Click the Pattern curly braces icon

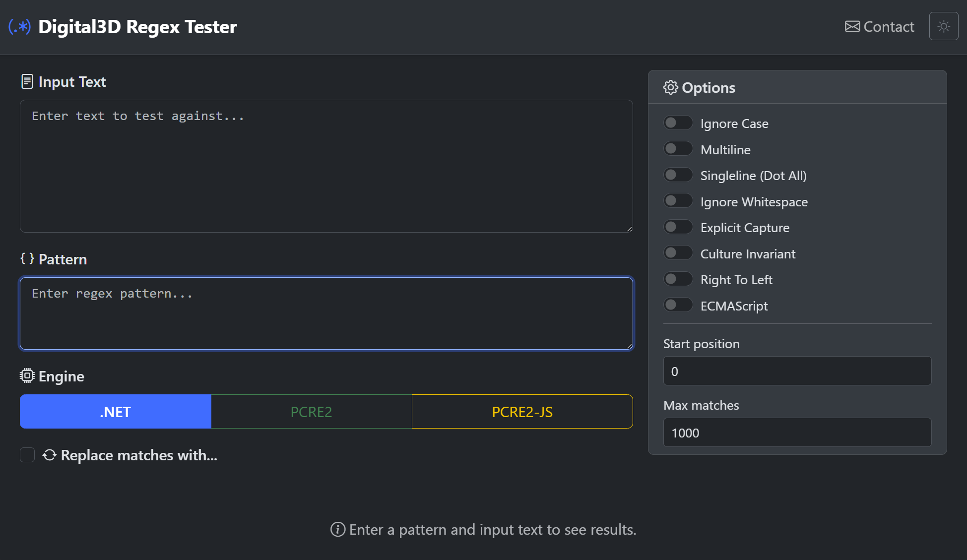pyautogui.click(x=27, y=258)
